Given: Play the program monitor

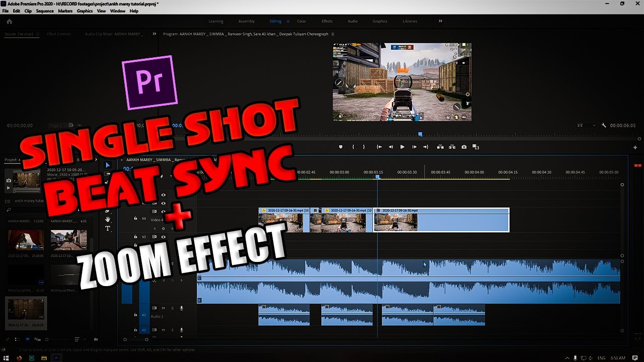Looking at the screenshot, I should [x=402, y=147].
